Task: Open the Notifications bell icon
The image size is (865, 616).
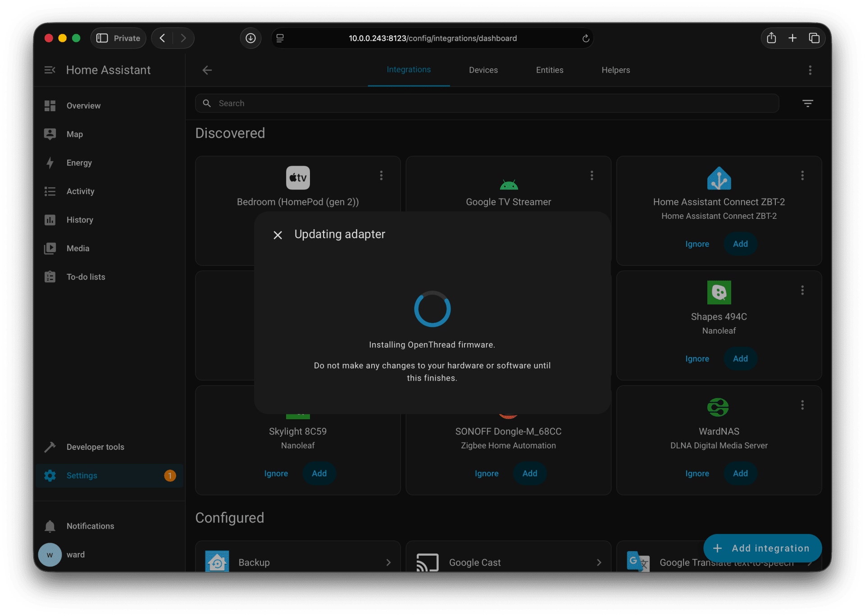Action: (x=50, y=526)
